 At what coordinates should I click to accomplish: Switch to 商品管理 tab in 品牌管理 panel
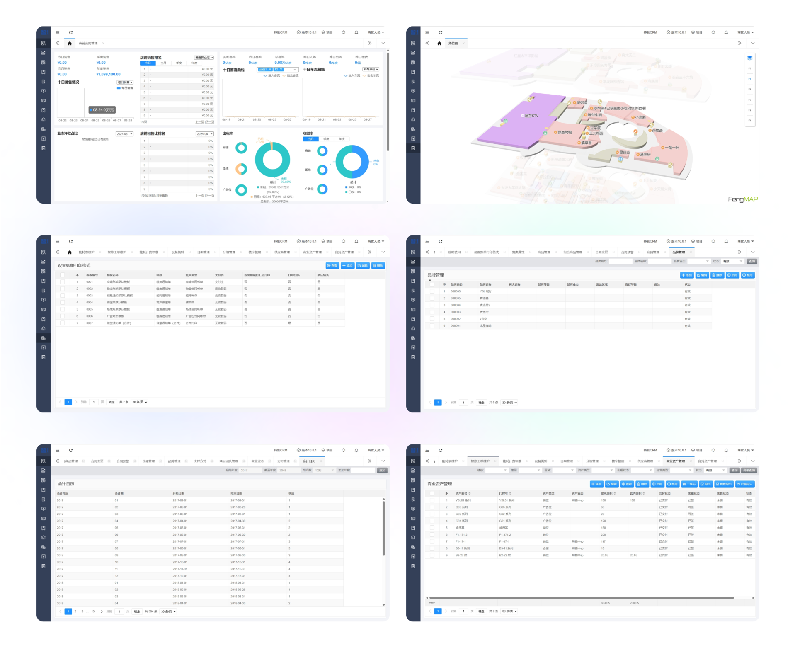pos(543,252)
